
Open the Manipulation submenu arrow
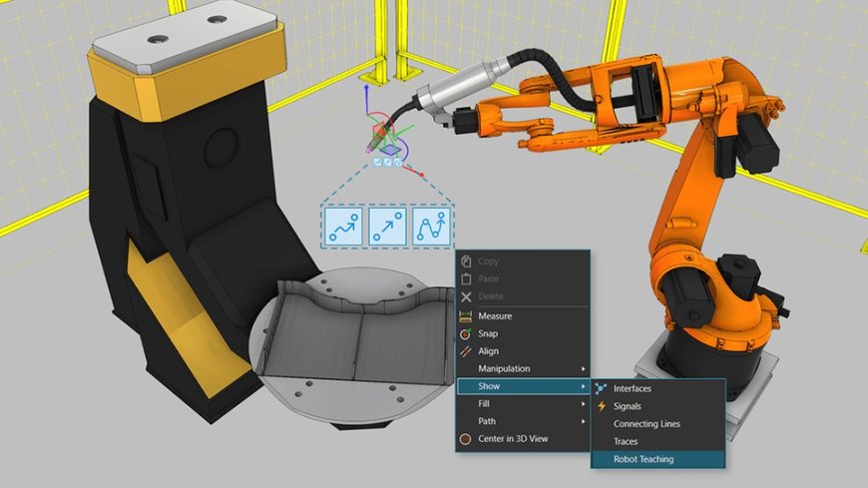pyautogui.click(x=583, y=369)
